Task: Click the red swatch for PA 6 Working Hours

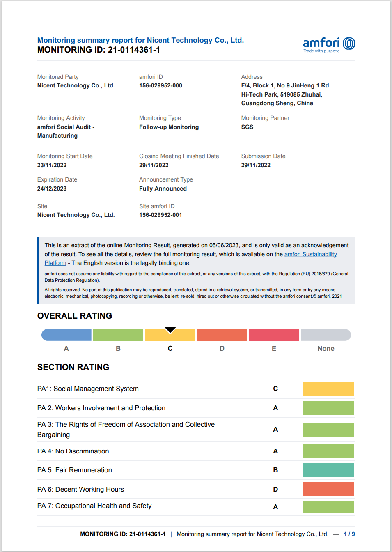Action: (x=328, y=489)
